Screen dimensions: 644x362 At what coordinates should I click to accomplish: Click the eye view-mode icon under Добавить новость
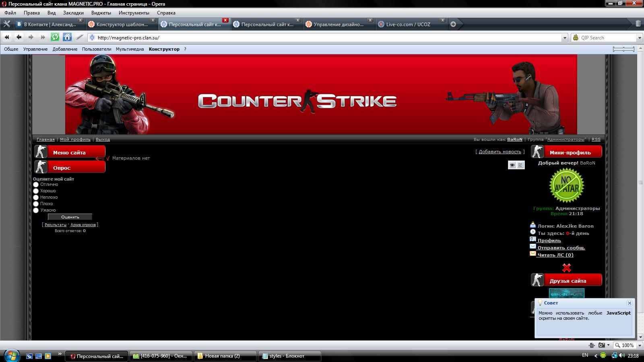(x=512, y=165)
